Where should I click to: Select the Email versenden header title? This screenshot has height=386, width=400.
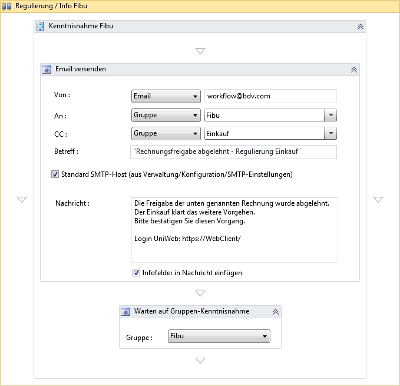(81, 69)
